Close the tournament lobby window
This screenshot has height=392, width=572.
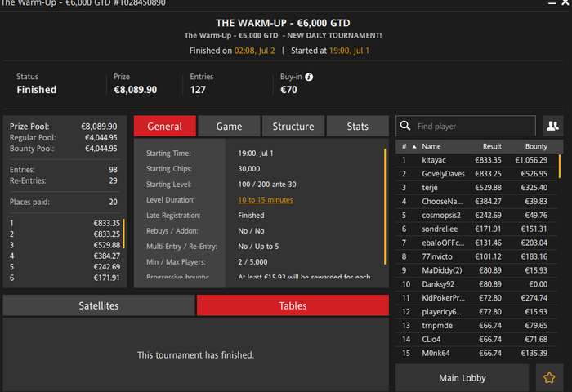coord(565,2)
